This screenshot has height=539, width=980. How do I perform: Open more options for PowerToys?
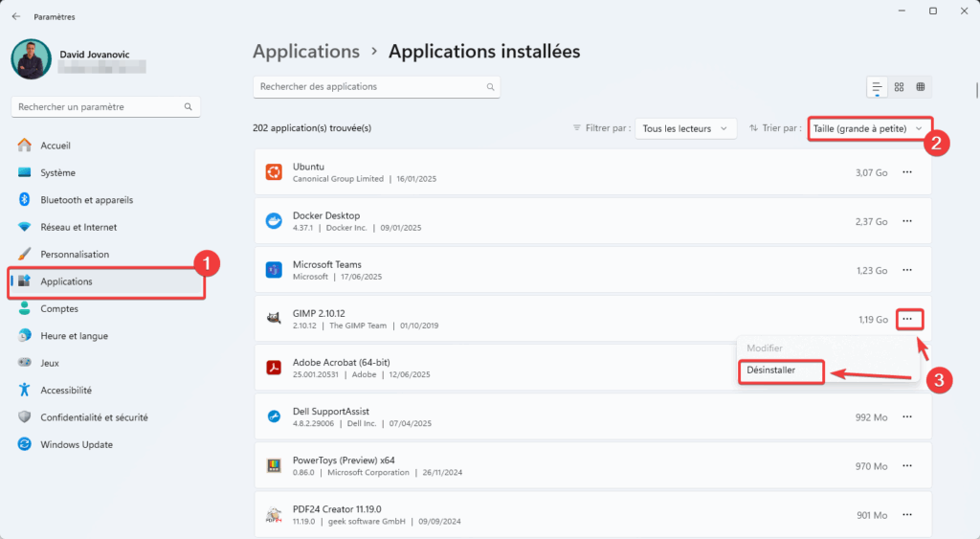(907, 466)
